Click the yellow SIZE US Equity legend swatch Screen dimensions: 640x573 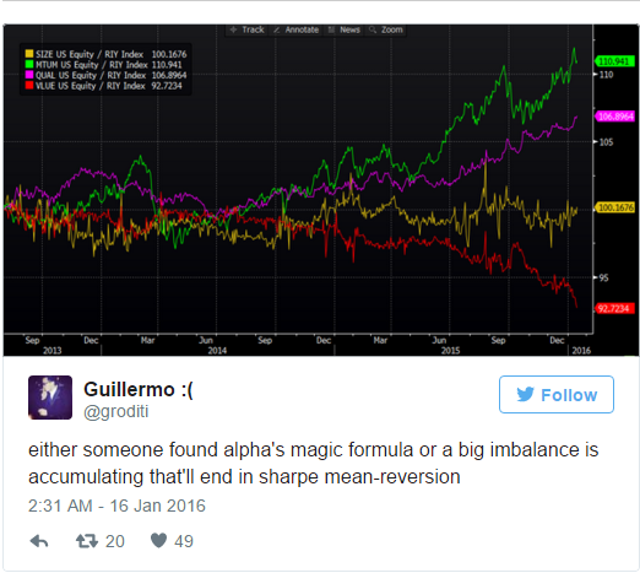click(x=29, y=54)
